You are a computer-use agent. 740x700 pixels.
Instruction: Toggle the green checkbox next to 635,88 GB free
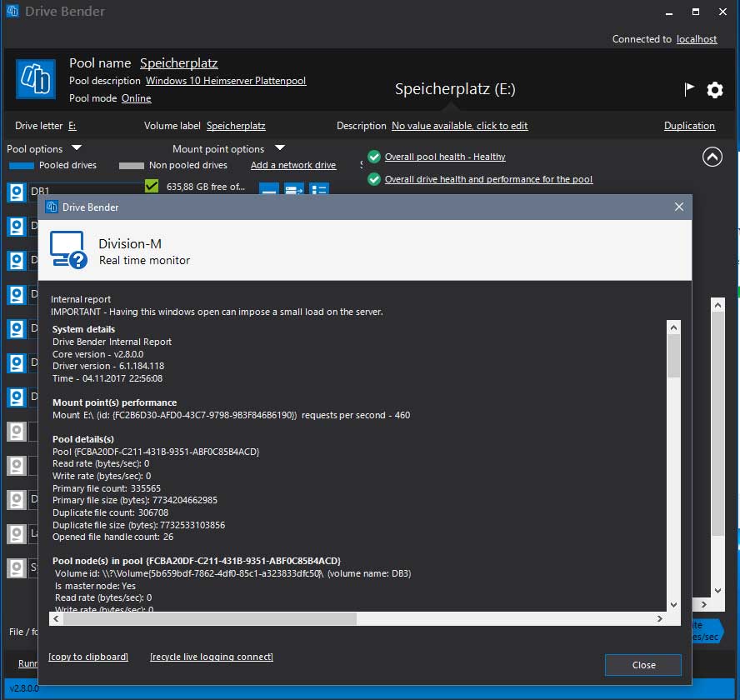(x=152, y=186)
